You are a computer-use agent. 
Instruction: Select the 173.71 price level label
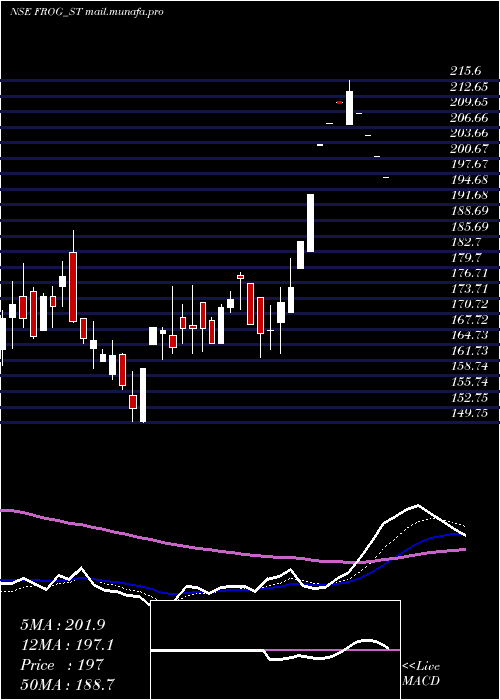469,289
